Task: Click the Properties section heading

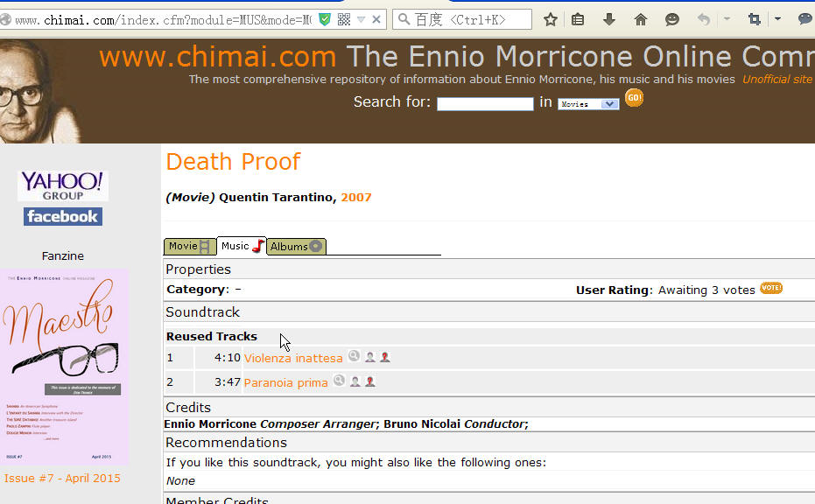Action: click(x=198, y=269)
